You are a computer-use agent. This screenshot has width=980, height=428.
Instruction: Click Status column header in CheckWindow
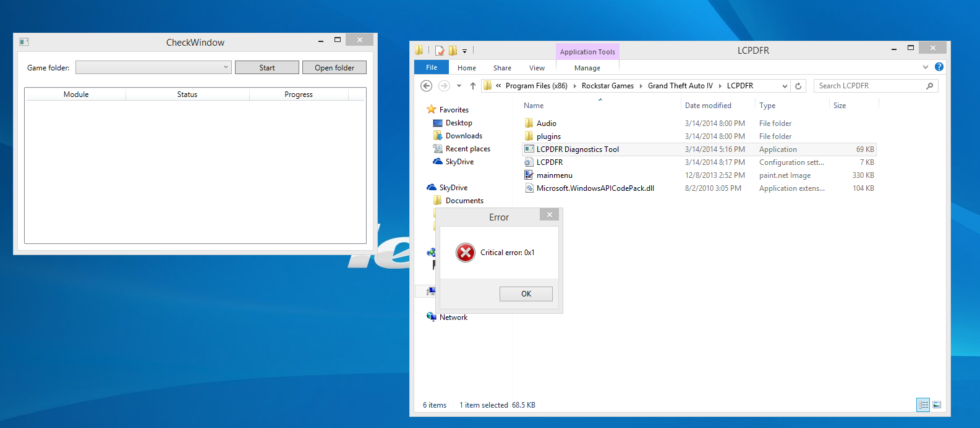187,94
